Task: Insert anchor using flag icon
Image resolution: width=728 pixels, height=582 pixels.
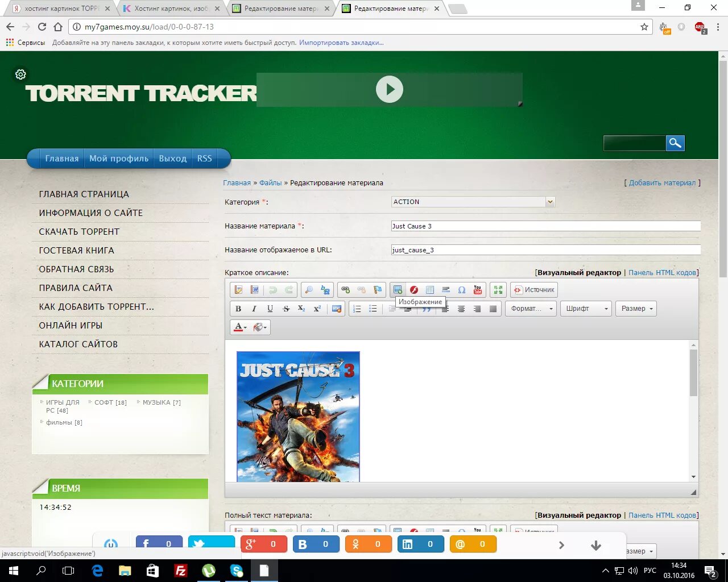Action: coord(377,290)
